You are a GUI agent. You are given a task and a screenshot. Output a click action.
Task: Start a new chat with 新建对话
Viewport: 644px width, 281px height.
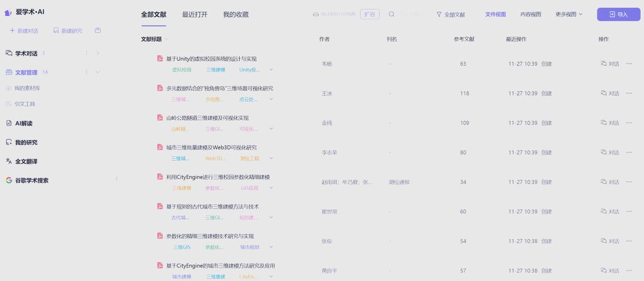(x=24, y=31)
